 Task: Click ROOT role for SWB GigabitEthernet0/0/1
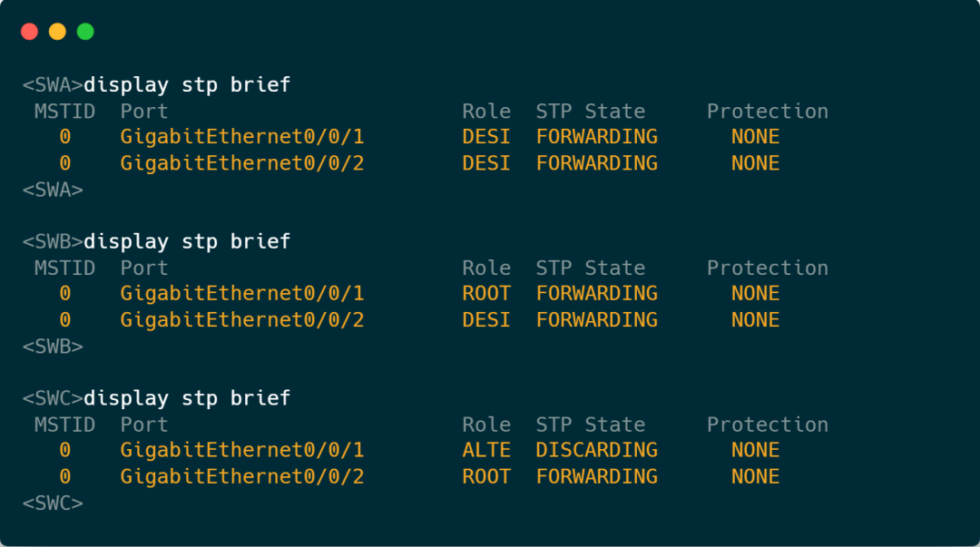pos(486,293)
